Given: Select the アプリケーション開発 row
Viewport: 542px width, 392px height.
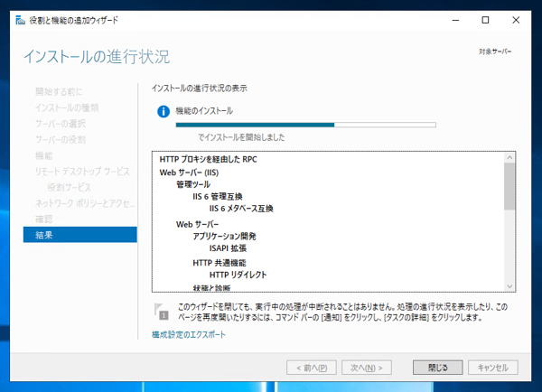Looking at the screenshot, I should [x=224, y=237].
